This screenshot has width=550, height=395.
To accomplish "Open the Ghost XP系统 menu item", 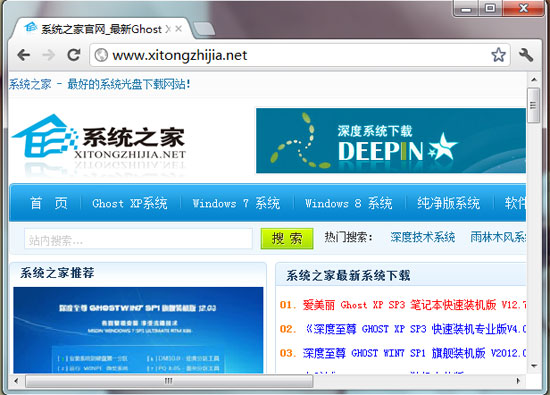I will 130,203.
